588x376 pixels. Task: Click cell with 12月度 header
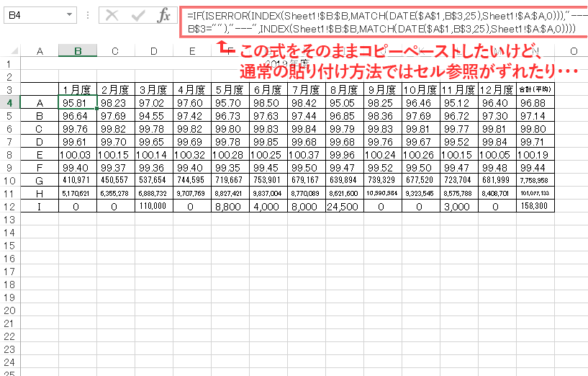pos(497,90)
